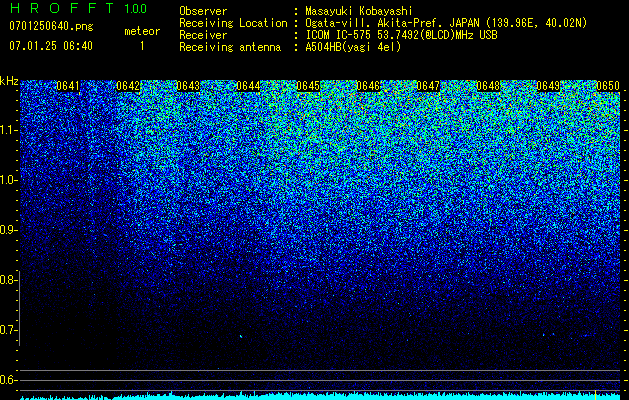Select the ICOM IC-575 receiver text
629x400 pixels.
pos(401,35)
